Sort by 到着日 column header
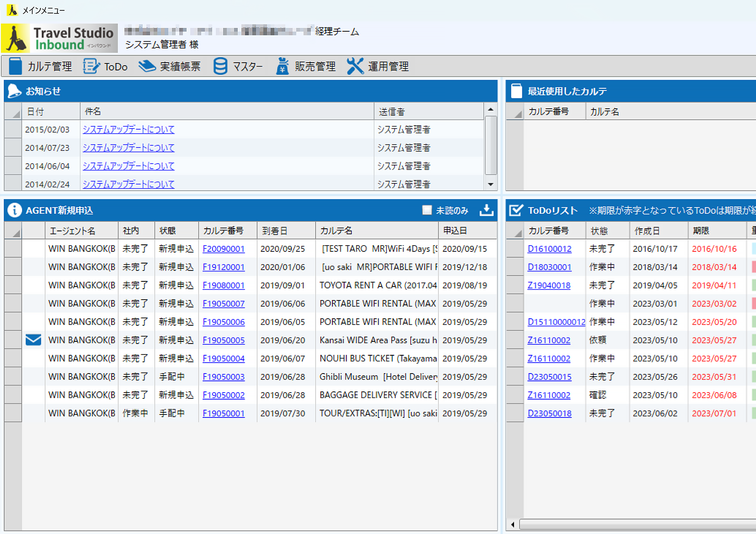 (x=286, y=230)
